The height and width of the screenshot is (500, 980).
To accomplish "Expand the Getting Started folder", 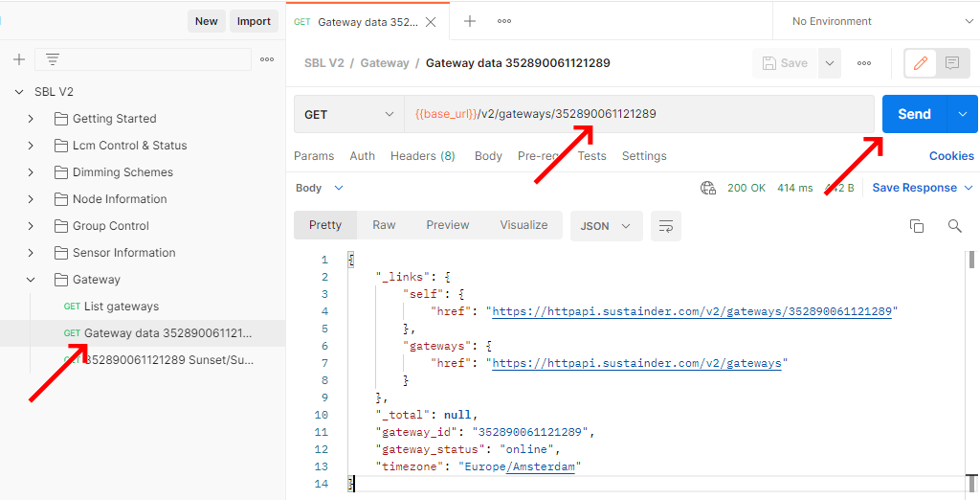I will tap(31, 118).
